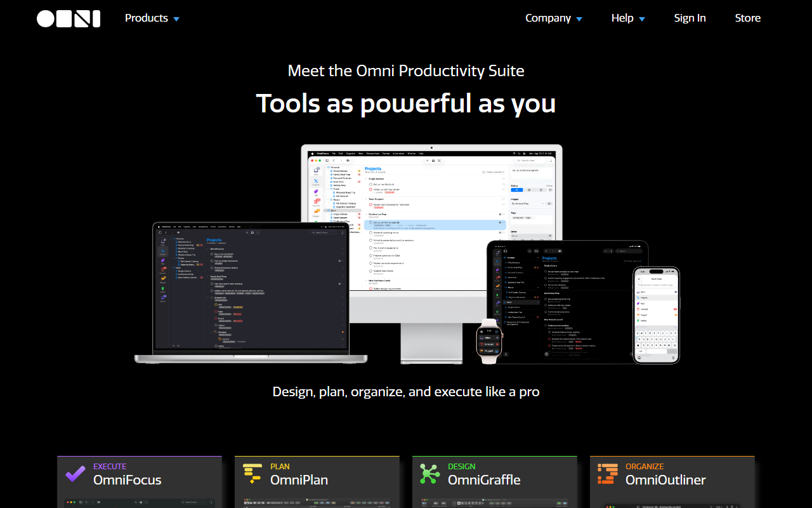Viewport: 812px width, 508px height.
Task: Click the OmniOutliner outline icon
Action: (608, 474)
